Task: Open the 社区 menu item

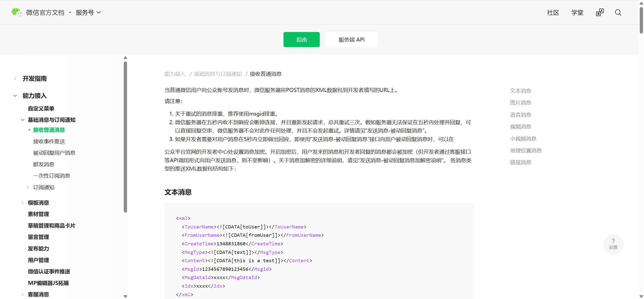Action: click(553, 13)
